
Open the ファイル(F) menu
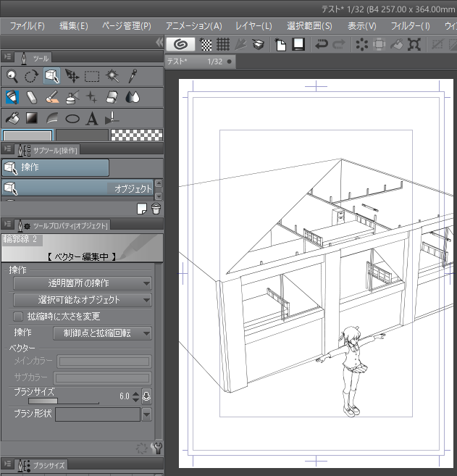(27, 26)
